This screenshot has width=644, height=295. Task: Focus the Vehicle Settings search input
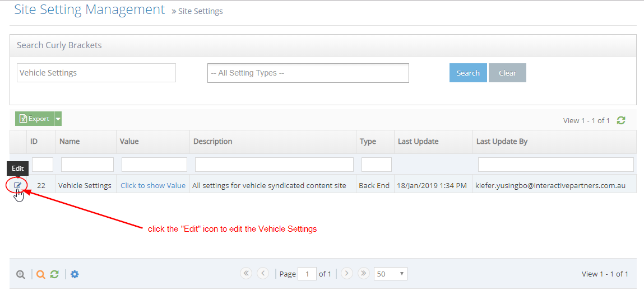point(96,73)
